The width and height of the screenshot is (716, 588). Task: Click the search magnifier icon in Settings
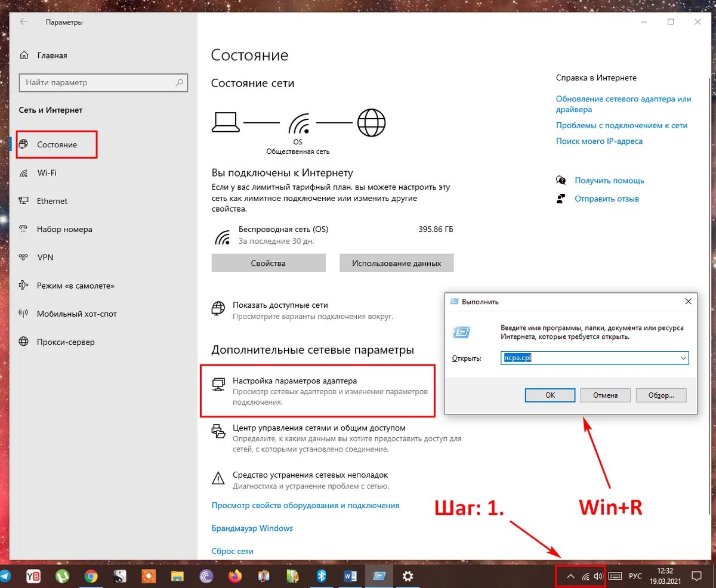tap(180, 82)
